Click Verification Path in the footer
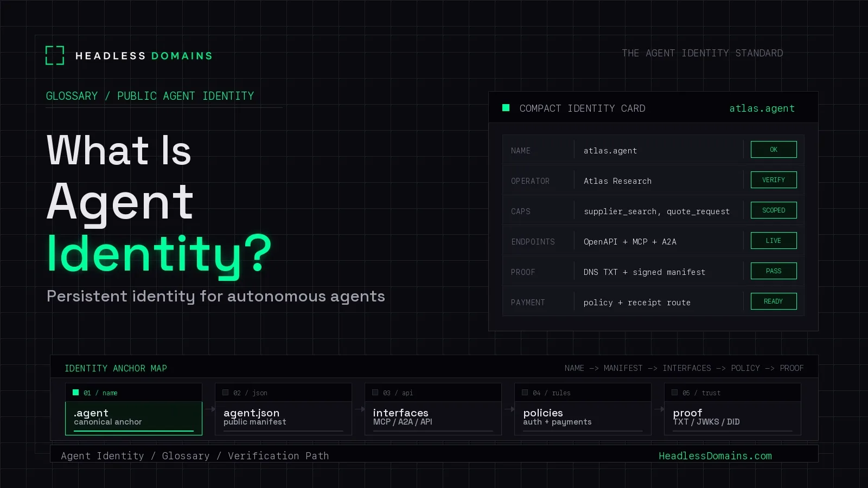The height and width of the screenshot is (488, 868). tap(278, 456)
